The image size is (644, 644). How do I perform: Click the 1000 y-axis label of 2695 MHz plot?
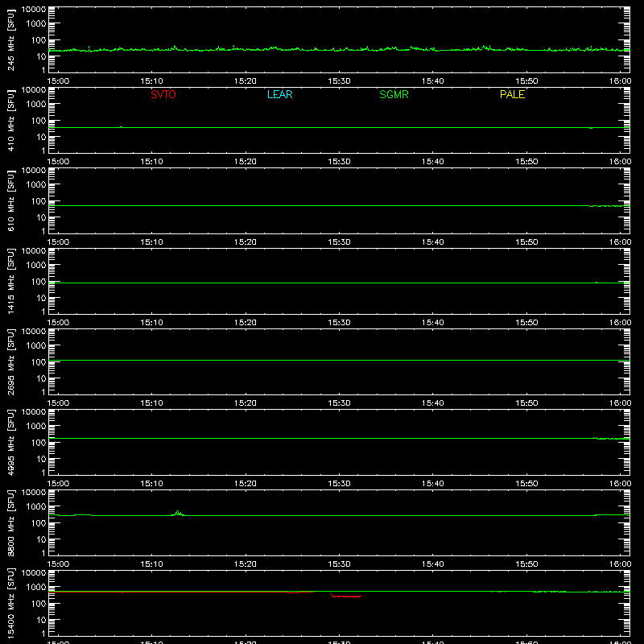click(36, 345)
